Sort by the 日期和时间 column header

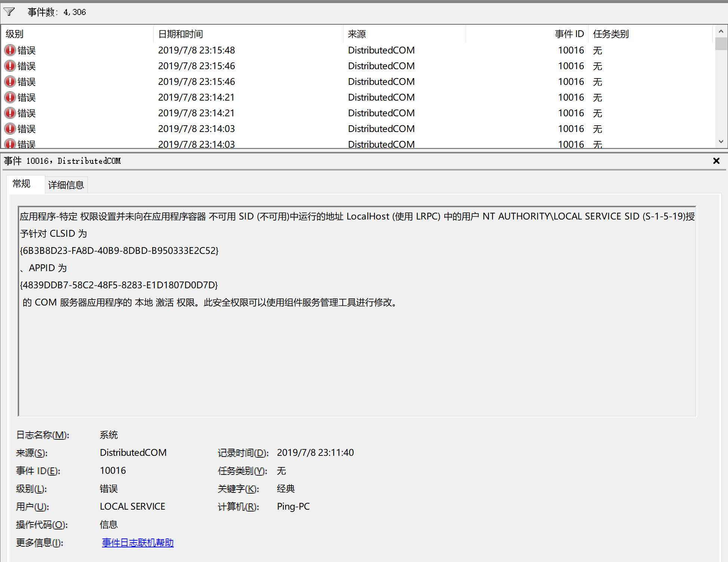coord(248,34)
